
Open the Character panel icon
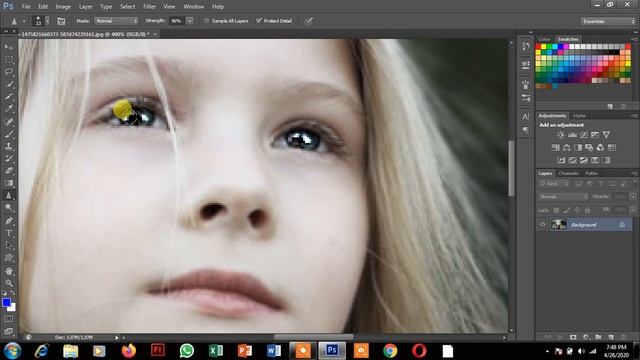pos(526,117)
